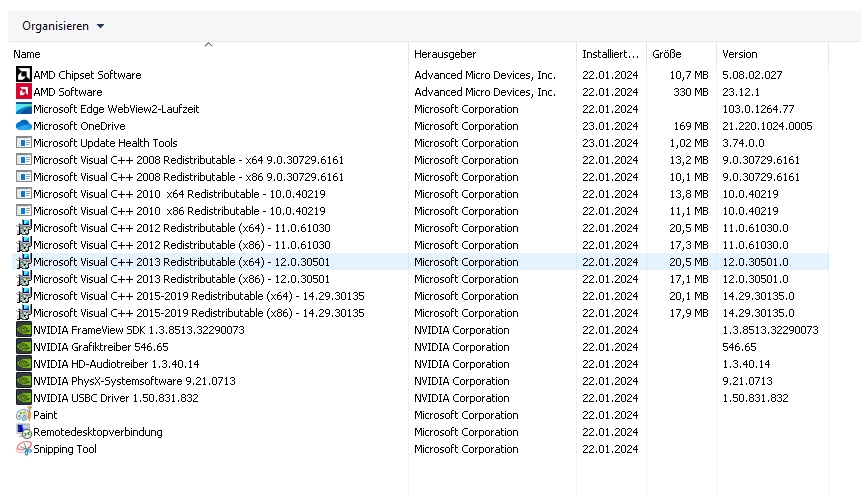The image size is (861, 496).
Task: Select the Remotedesktopverbindung name text
Action: click(x=98, y=432)
